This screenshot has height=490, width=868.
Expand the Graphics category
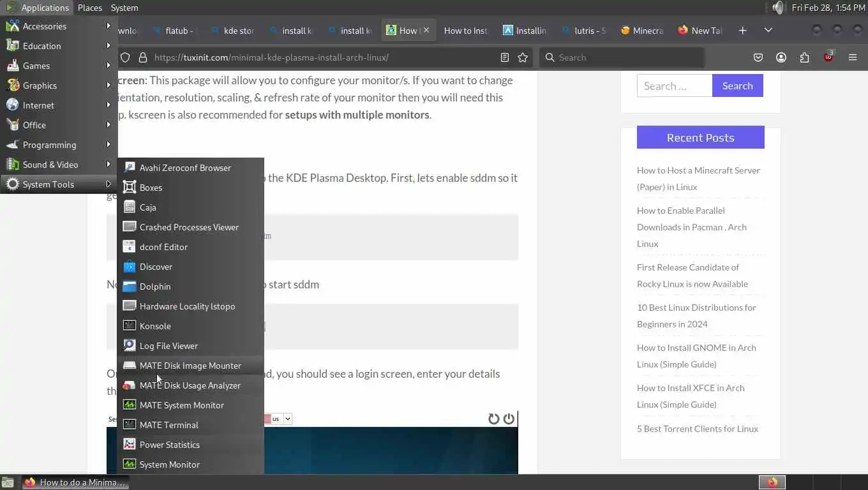[59, 85]
